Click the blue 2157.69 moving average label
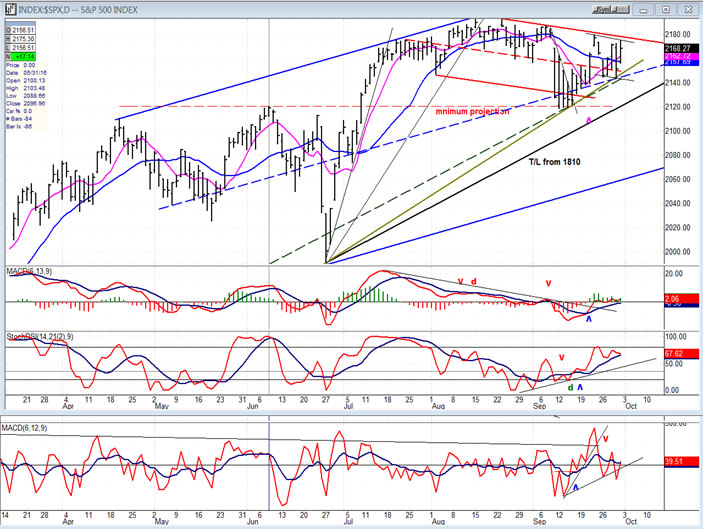The width and height of the screenshot is (703, 529). (681, 62)
